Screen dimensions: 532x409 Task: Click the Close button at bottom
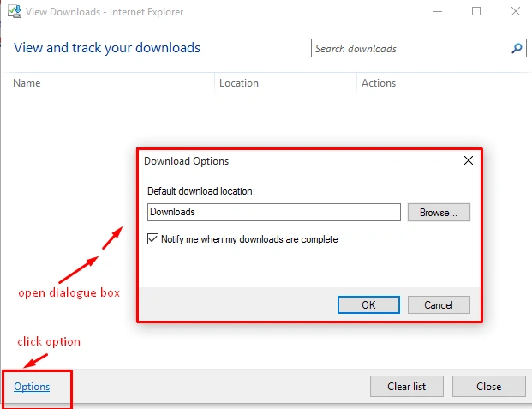488,386
